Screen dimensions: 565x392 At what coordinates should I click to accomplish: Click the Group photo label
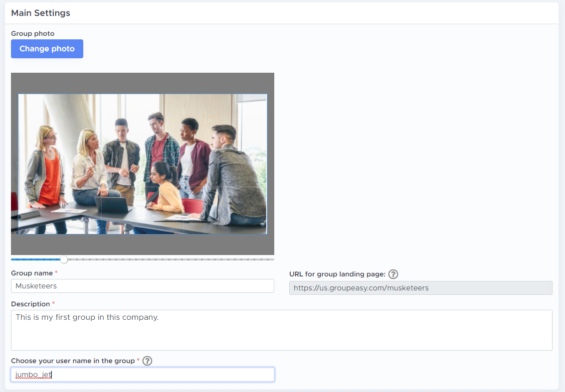click(x=33, y=33)
